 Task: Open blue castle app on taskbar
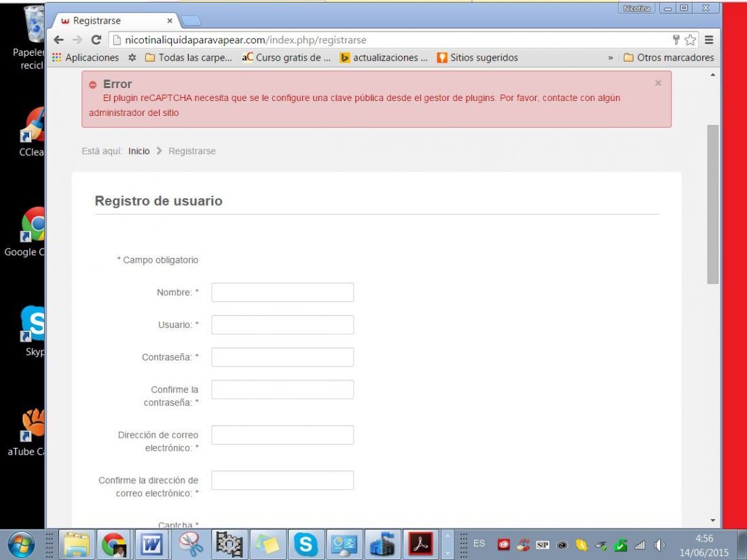pos(382,544)
